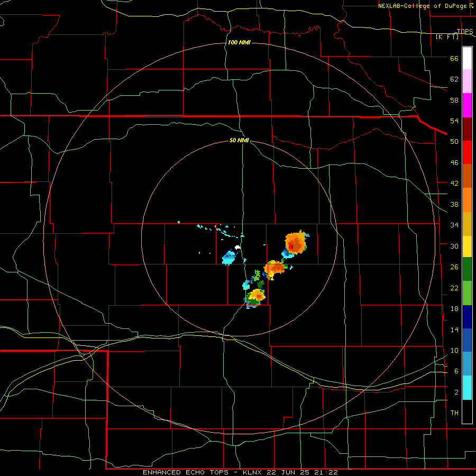Click the cyan-blue echo west of radar center
Screen dimensions: 476x476
(x=229, y=258)
